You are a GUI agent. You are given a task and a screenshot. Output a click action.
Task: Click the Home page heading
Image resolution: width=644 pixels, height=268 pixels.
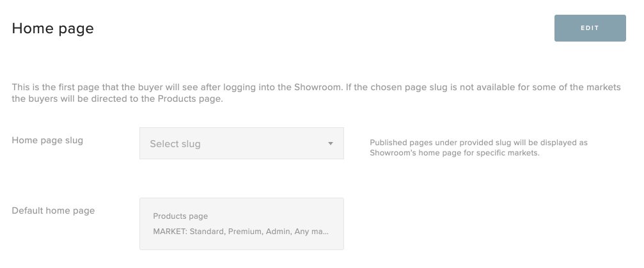click(53, 29)
